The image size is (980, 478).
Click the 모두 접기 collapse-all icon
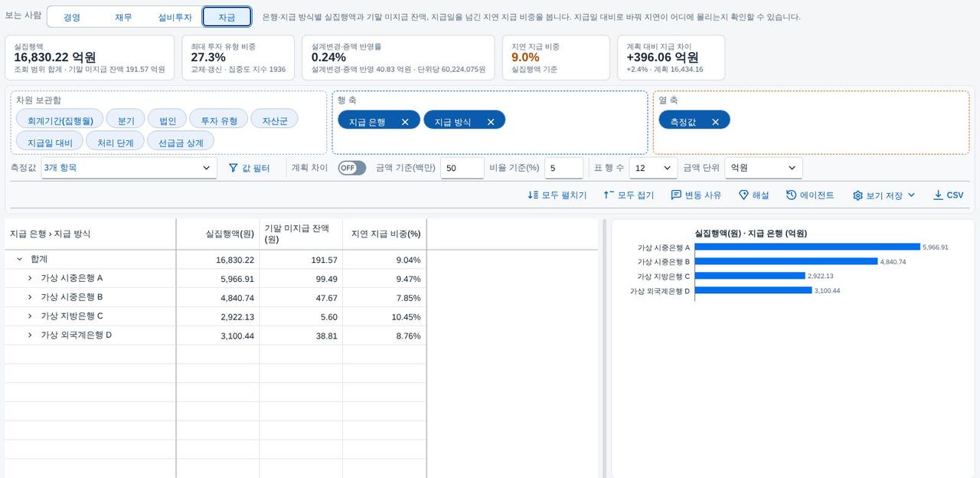point(609,195)
